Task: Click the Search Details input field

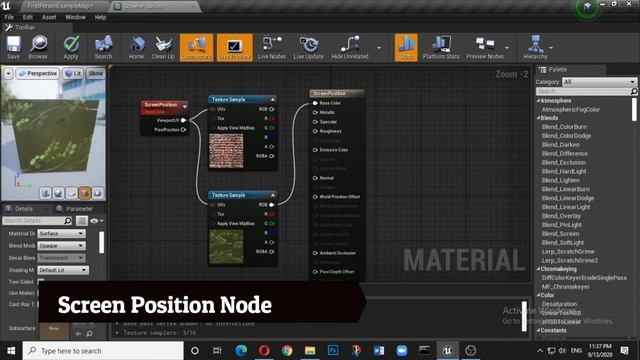Action: click(37, 221)
